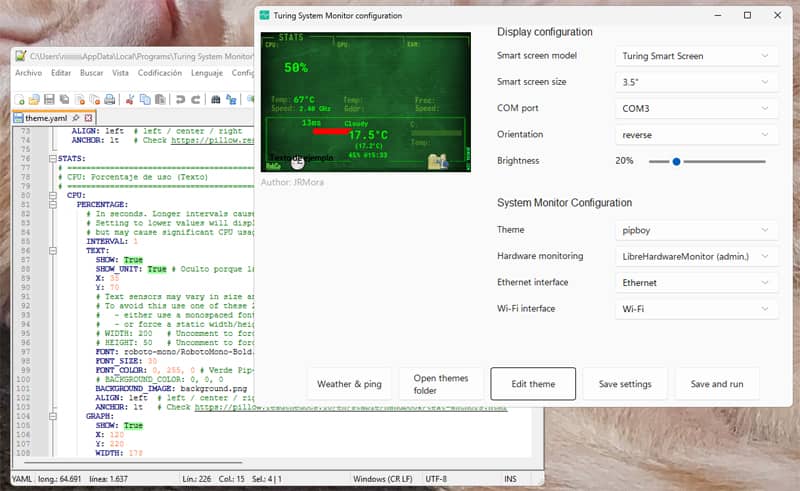Screen dimensions: 800x491
Task: Undo last edit with the toolbar arrow
Action: coord(180,100)
